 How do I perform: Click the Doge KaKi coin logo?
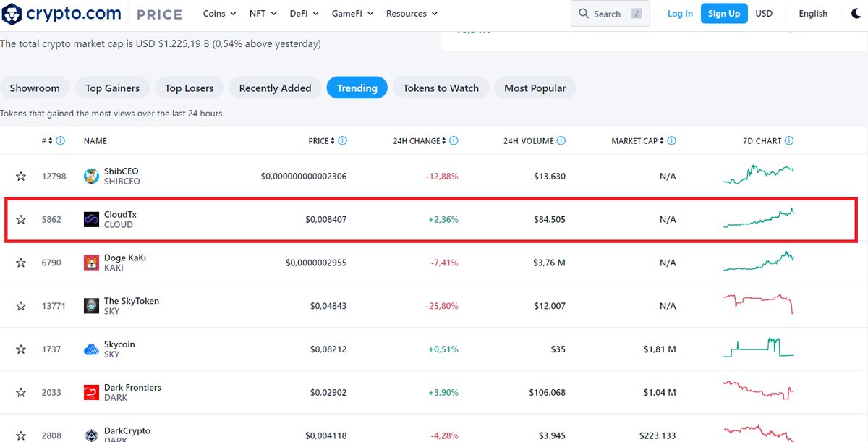91,263
